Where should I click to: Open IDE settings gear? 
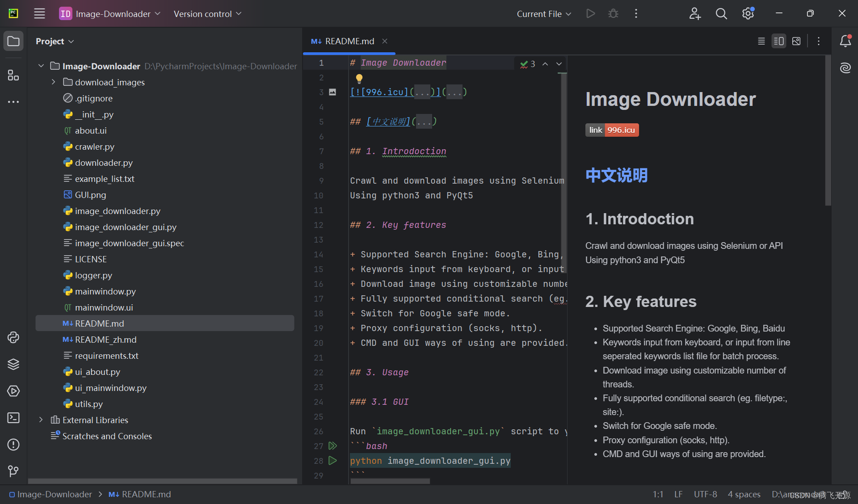[748, 13]
